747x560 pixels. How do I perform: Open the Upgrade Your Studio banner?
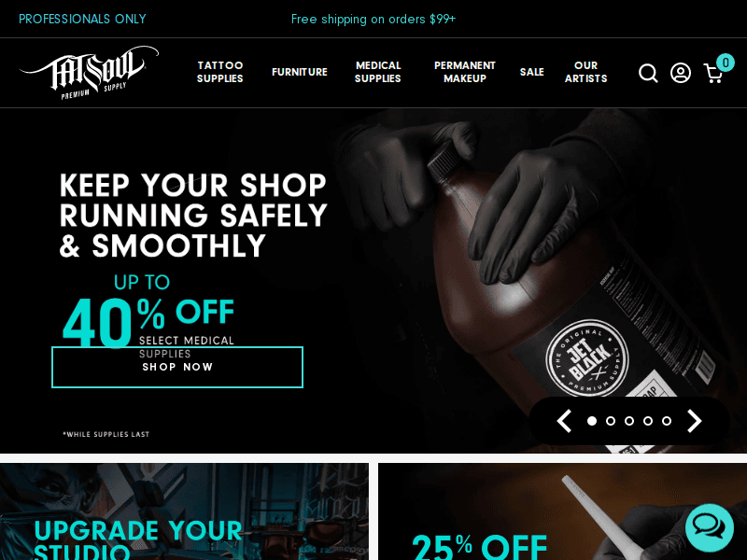[184, 511]
